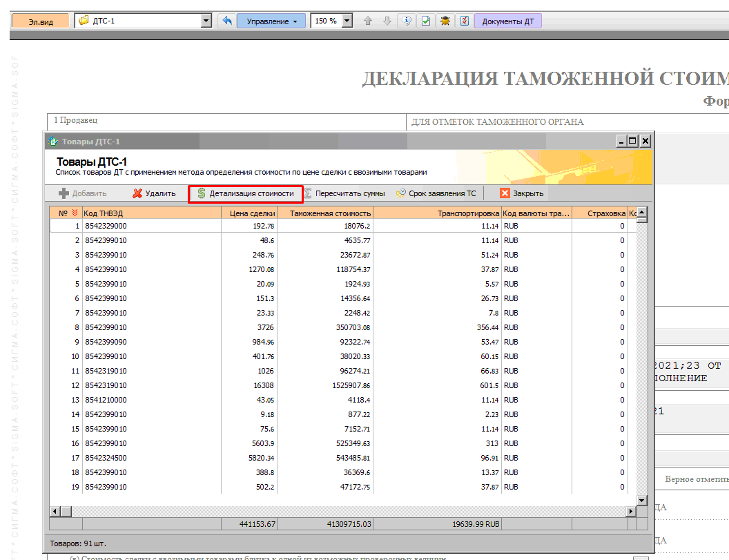This screenshot has width=729, height=560.
Task: Click customs value 47172.75
Action: pyautogui.click(x=325, y=487)
